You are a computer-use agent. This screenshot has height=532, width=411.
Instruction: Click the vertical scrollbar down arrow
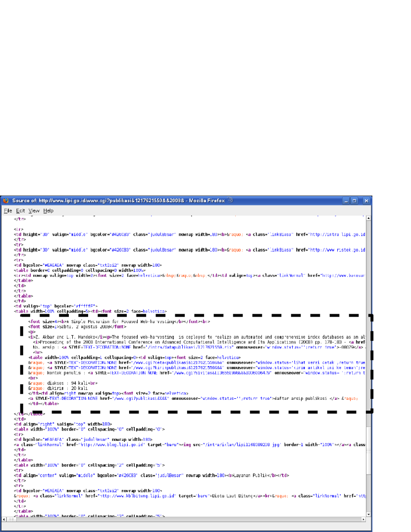pos(368,514)
